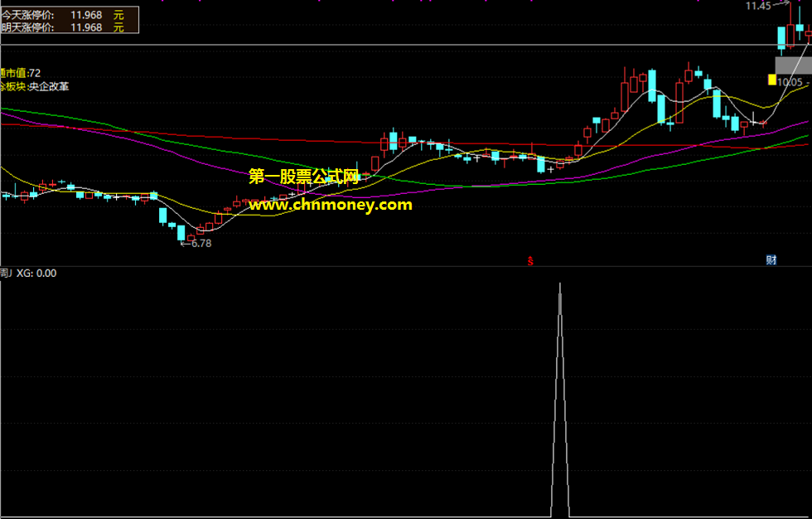Image resolution: width=812 pixels, height=519 pixels.
Task: Click the 通市值:72 label
Action: coord(21,73)
